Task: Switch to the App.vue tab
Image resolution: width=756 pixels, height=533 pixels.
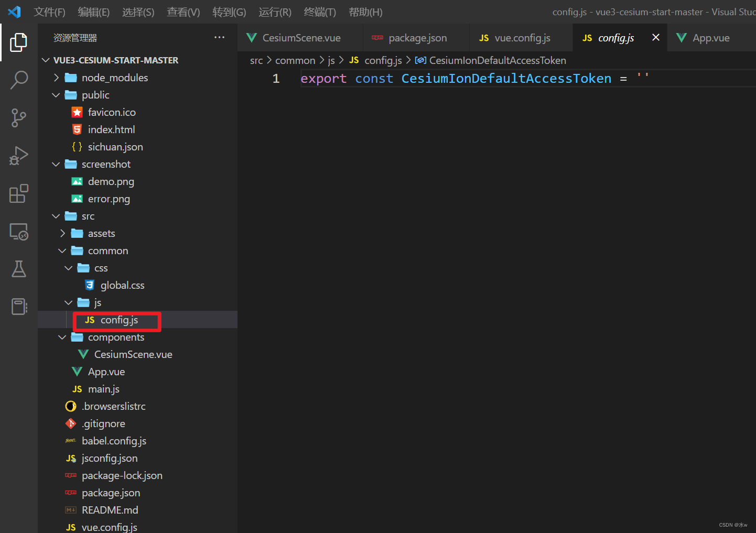Action: pyautogui.click(x=710, y=38)
